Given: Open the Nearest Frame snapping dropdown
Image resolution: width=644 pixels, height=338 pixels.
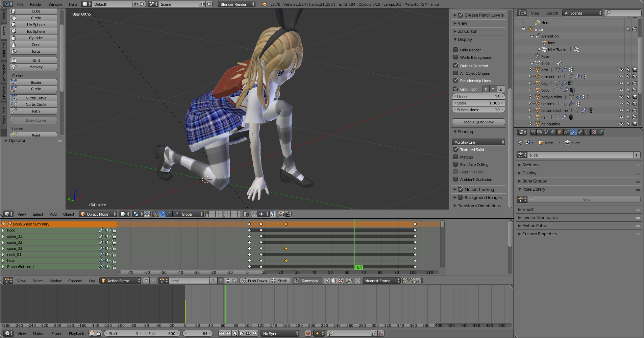Looking at the screenshot, I should point(381,281).
